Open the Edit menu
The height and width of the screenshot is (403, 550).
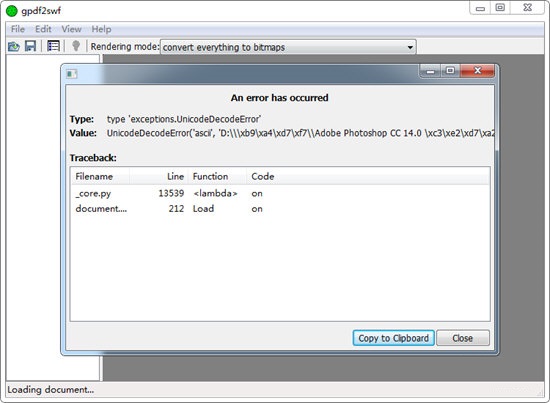coord(43,29)
